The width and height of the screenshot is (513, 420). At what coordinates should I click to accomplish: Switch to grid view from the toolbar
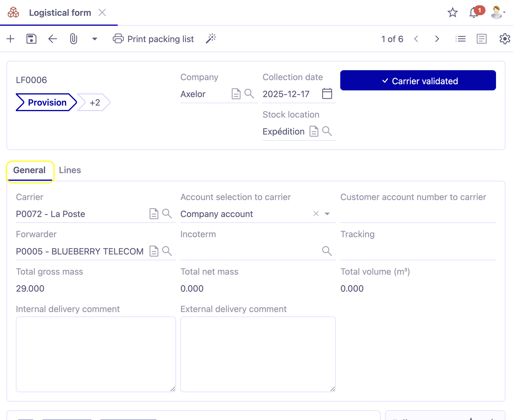click(460, 38)
